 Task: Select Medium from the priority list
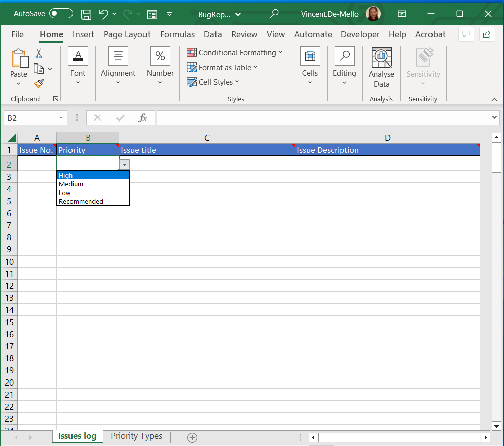[71, 184]
